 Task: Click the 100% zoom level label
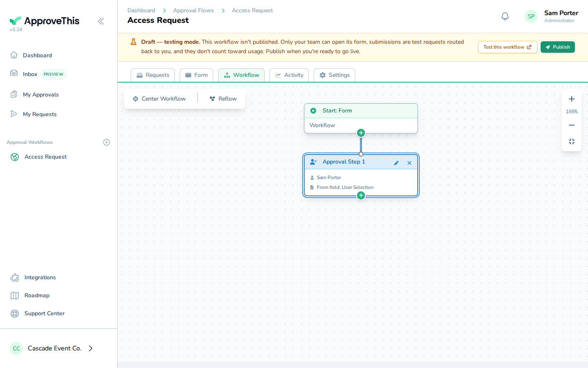[x=572, y=112]
